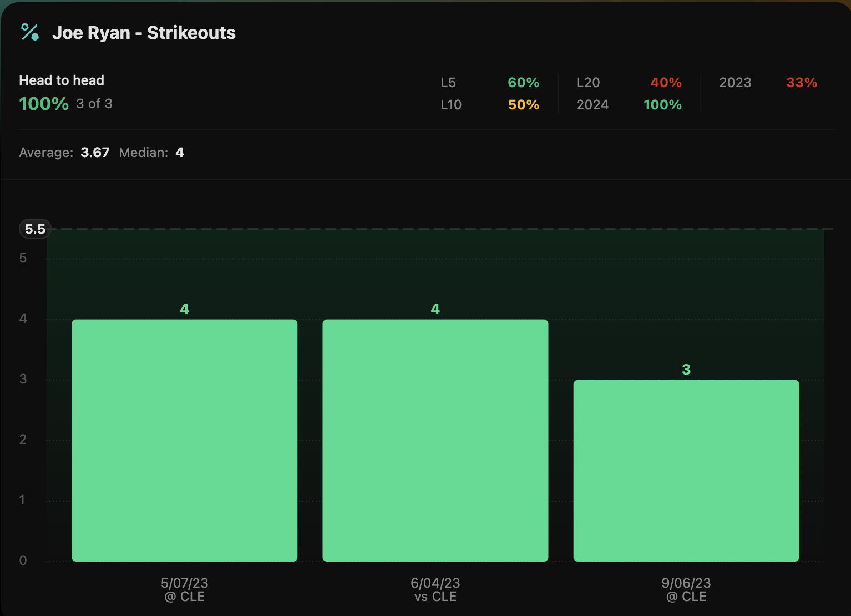Click the 5/07/23 date label
This screenshot has width=851, height=616.
click(184, 583)
